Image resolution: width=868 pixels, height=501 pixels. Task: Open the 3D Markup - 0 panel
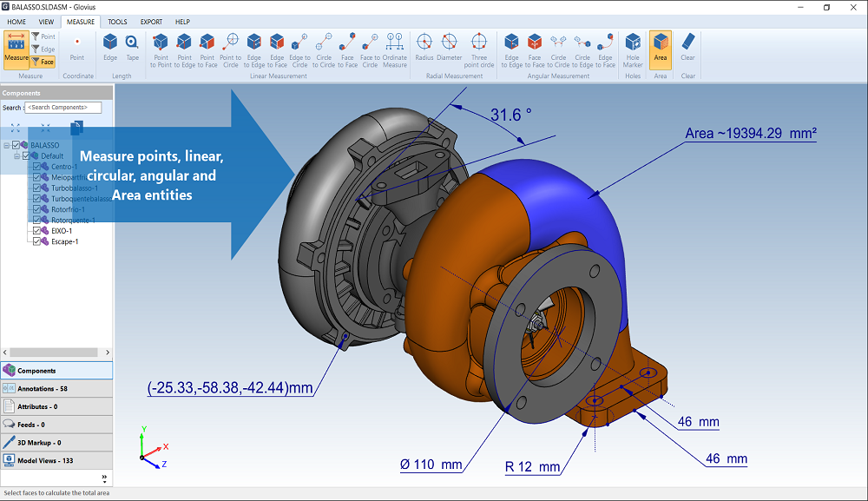click(x=56, y=442)
